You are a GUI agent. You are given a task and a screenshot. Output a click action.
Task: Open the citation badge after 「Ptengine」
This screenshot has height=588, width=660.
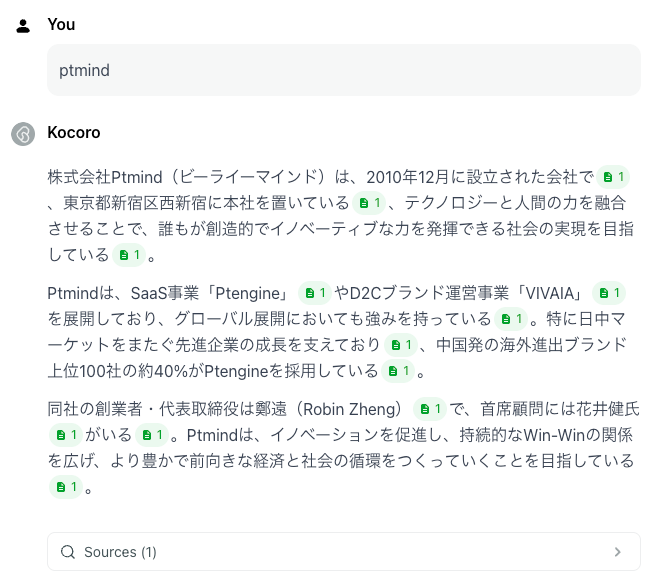pyautogui.click(x=316, y=293)
